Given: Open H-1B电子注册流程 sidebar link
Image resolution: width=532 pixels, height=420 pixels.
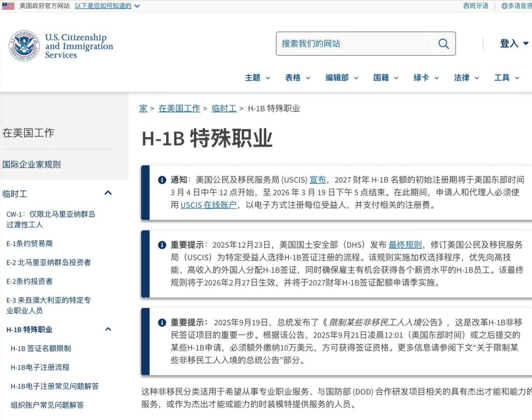Looking at the screenshot, I should pyautogui.click(x=40, y=367).
